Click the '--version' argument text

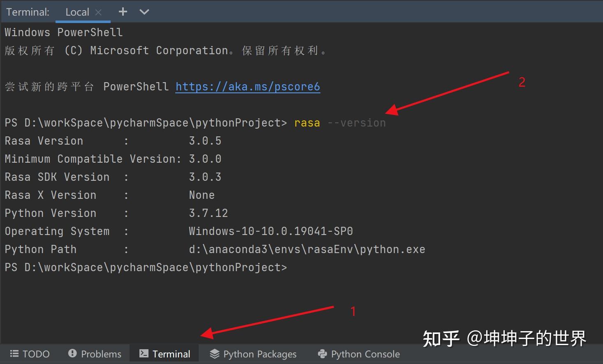point(357,123)
